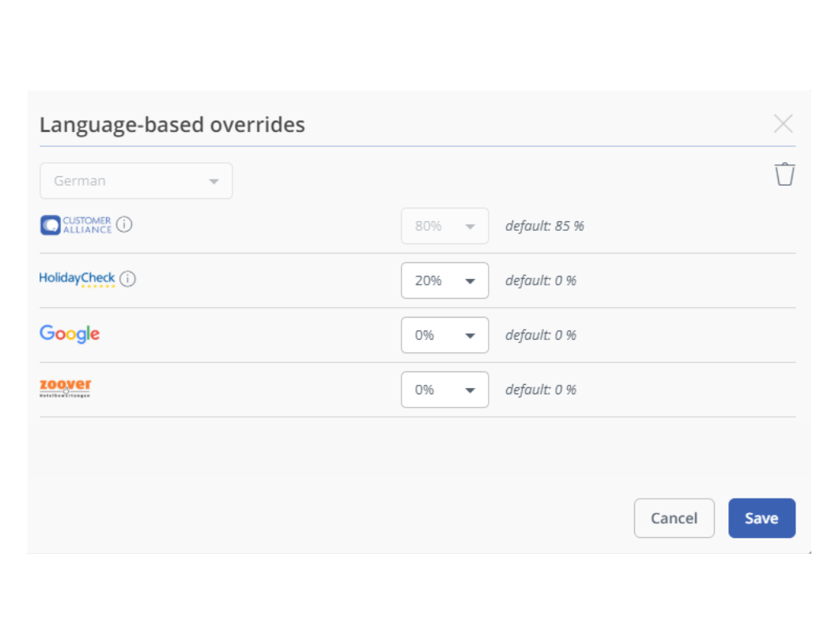Image resolution: width=839 pixels, height=644 pixels.
Task: Close the Language-based overrides dialog
Action: tap(784, 123)
